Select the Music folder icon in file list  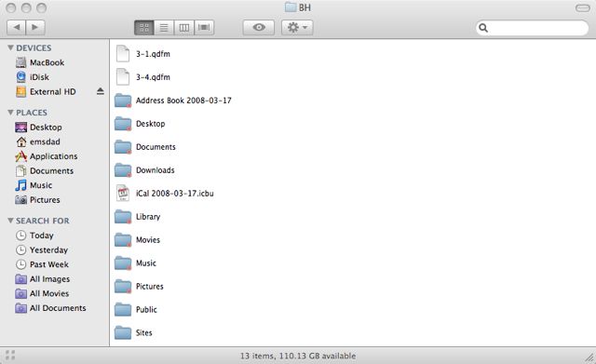123,263
